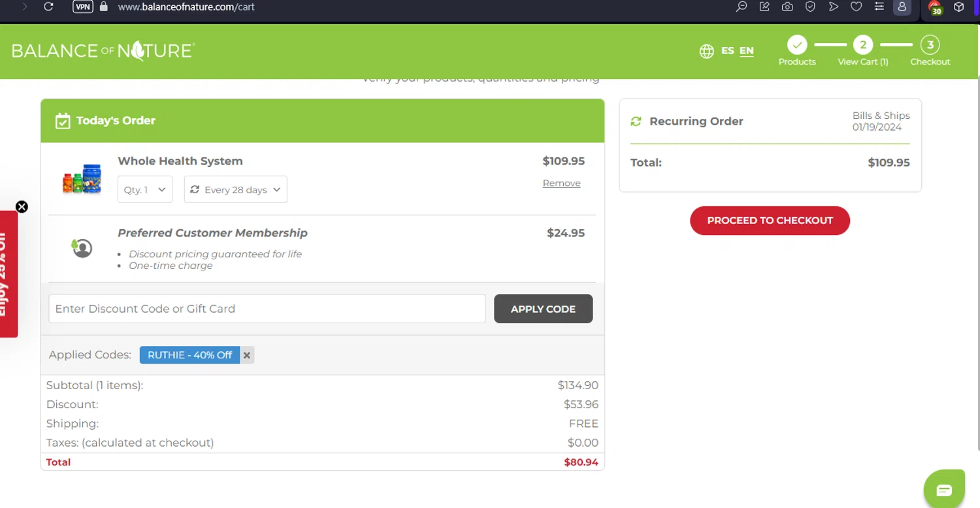Click the Whole Health System product name
Image resolution: width=980 pixels, height=508 pixels.
pos(180,161)
